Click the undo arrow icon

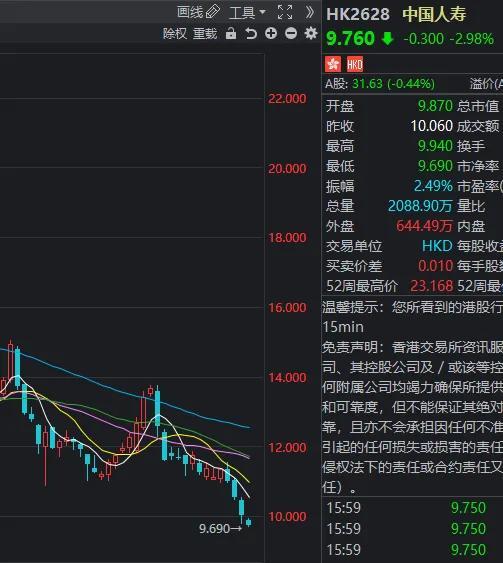point(251,34)
